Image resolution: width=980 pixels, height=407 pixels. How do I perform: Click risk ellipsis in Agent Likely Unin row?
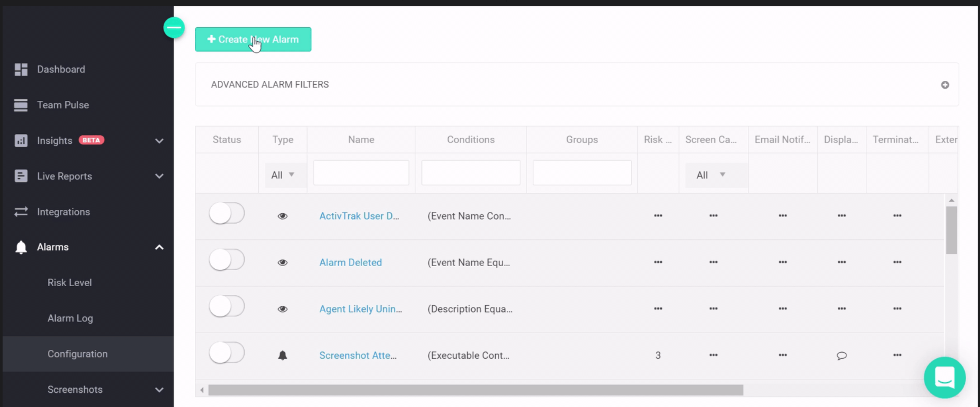[658, 308]
